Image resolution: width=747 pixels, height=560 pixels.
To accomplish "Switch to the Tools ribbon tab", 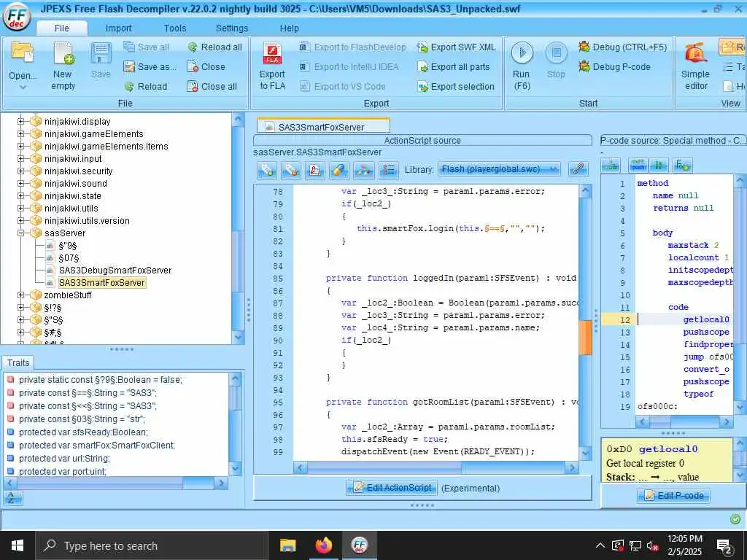I will [x=175, y=28].
